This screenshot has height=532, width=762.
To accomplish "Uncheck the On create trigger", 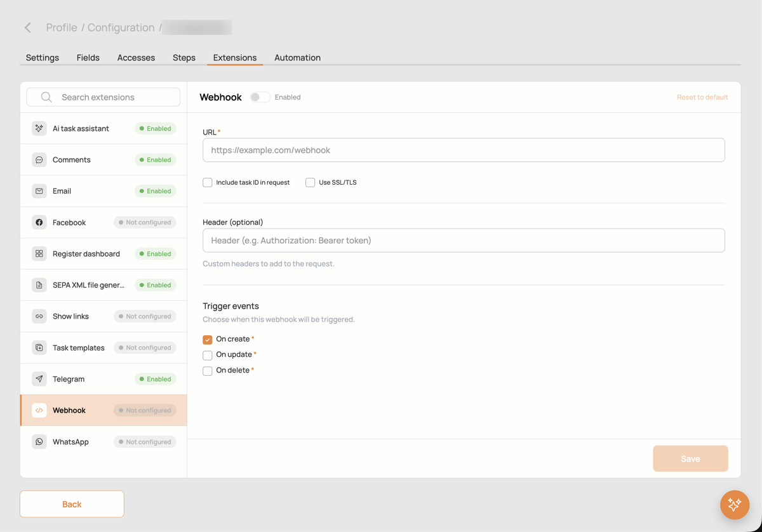I will click(208, 340).
